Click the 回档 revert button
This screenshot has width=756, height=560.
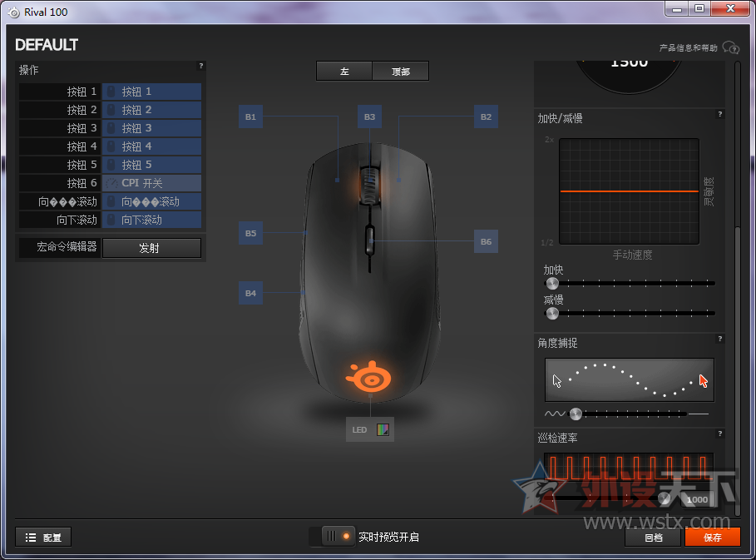654,537
